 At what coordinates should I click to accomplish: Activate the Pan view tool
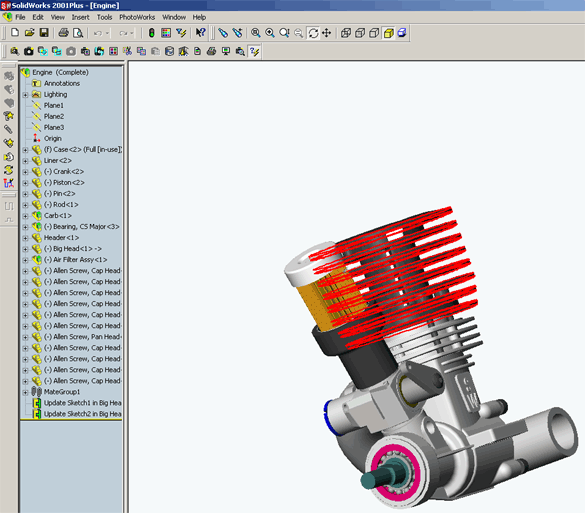327,33
